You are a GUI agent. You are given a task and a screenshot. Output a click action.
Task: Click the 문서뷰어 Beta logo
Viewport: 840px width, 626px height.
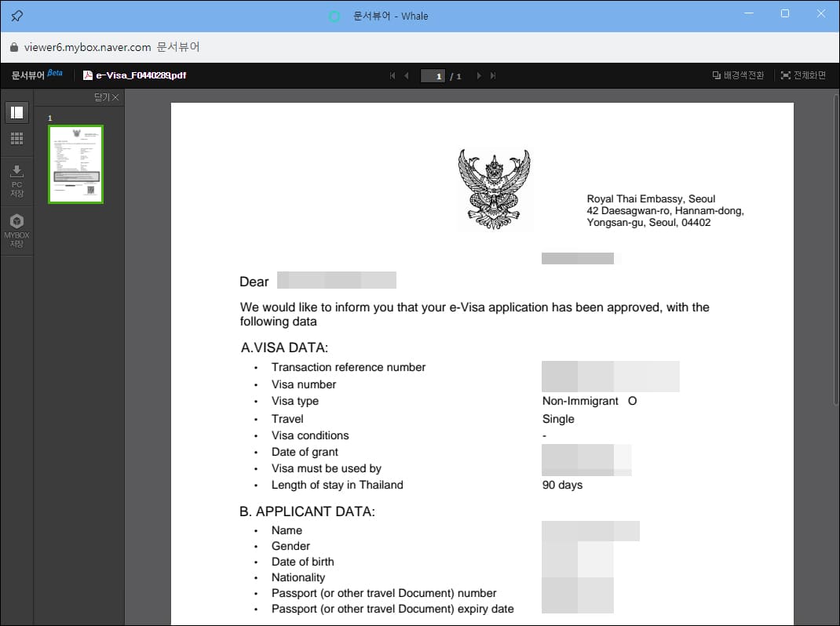(37, 75)
